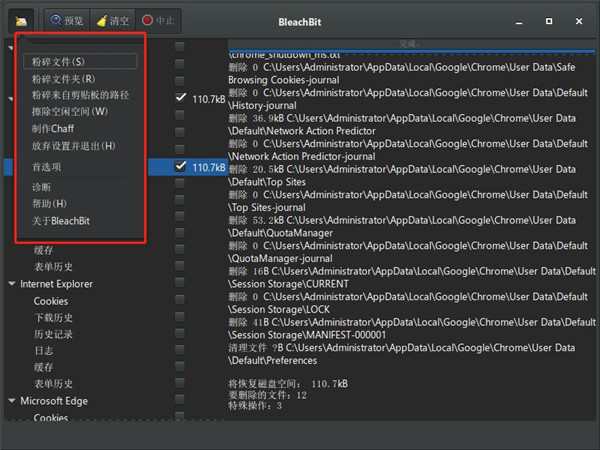The height and width of the screenshot is (450, 600).
Task: Open 诊断 diagnostics menu entry
Action: tap(41, 187)
